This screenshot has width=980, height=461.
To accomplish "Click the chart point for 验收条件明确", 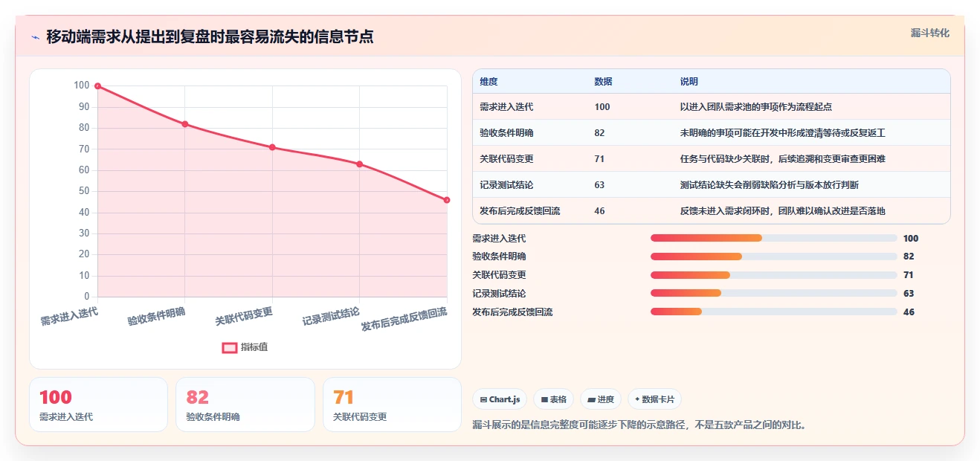I will pos(185,124).
